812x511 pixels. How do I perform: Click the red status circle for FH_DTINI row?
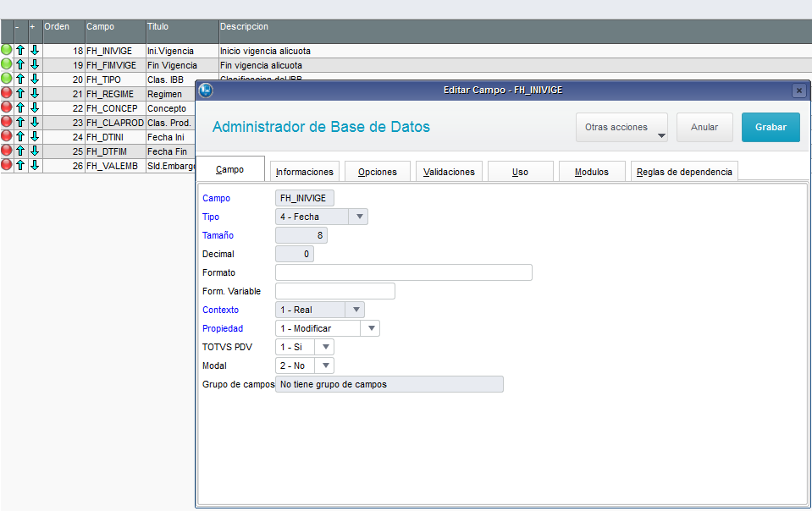click(x=6, y=136)
